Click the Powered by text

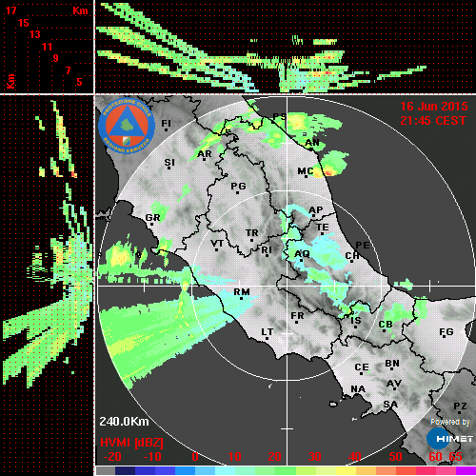450,422
